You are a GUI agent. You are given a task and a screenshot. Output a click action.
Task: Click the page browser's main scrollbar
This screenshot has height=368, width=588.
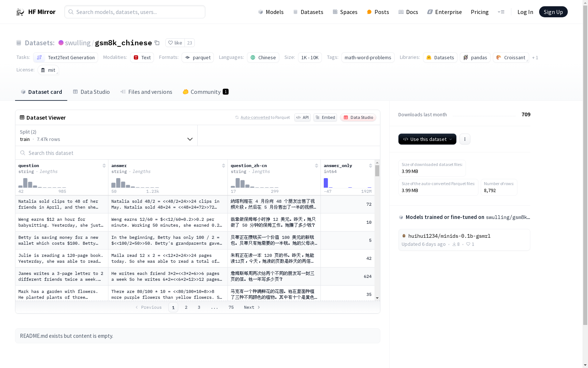tap(585, 166)
